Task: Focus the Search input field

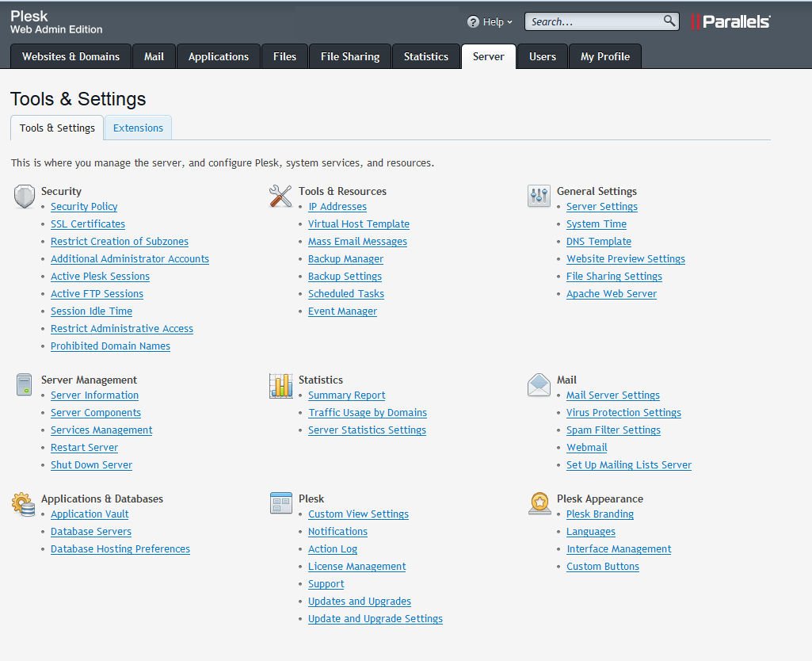Action: (x=601, y=21)
